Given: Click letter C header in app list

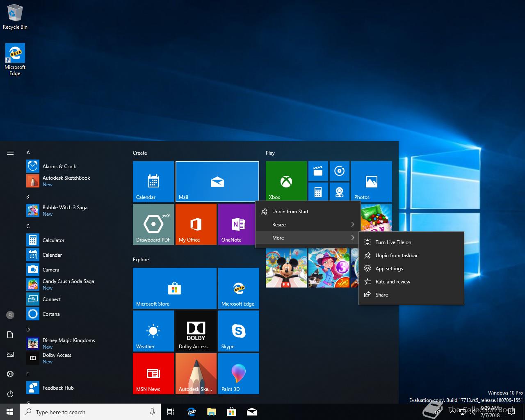Looking at the screenshot, I should [x=28, y=226].
